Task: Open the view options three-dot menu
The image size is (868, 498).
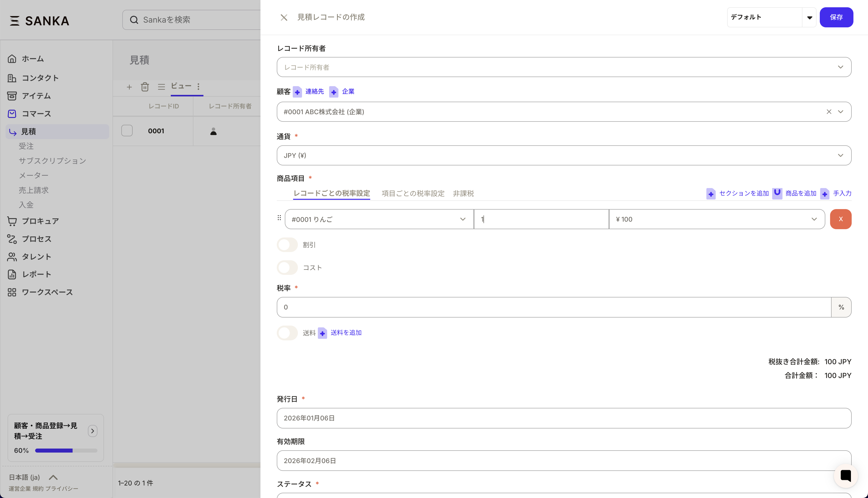Action: [198, 86]
